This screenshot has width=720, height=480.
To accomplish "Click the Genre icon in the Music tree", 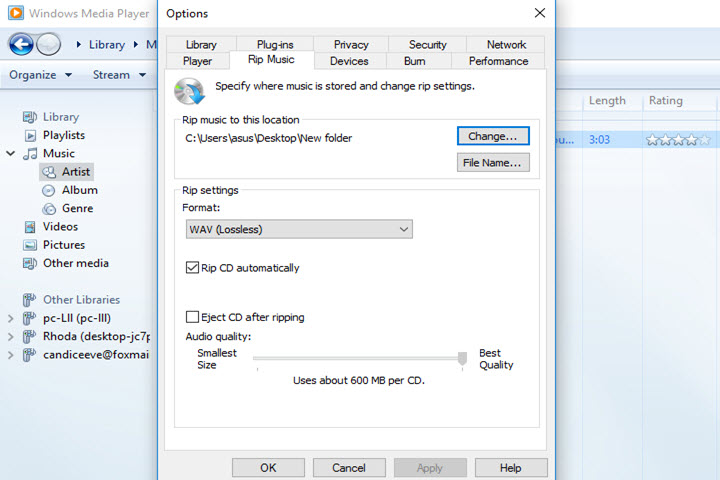I will click(x=49, y=209).
